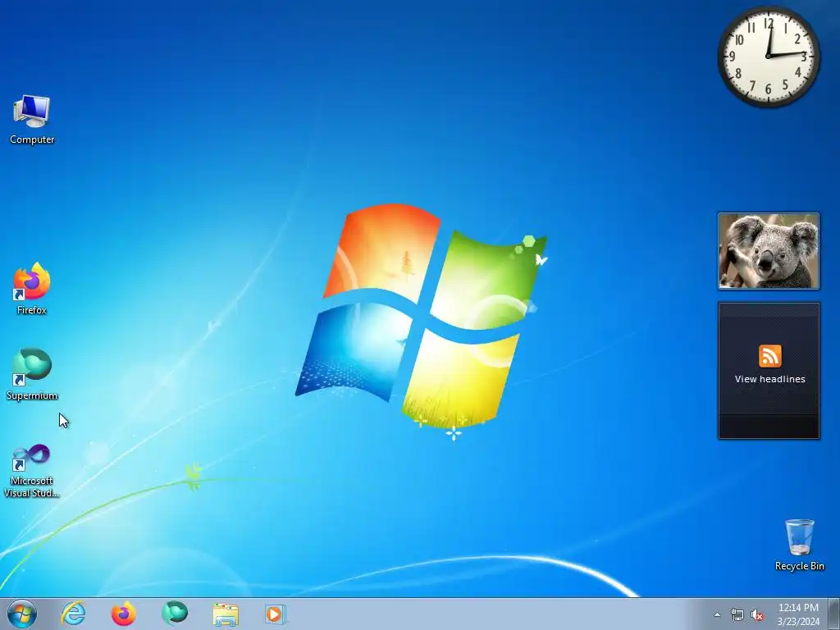Image resolution: width=840 pixels, height=630 pixels.
Task: Open the clock showing 12:14 PM
Action: click(x=798, y=608)
